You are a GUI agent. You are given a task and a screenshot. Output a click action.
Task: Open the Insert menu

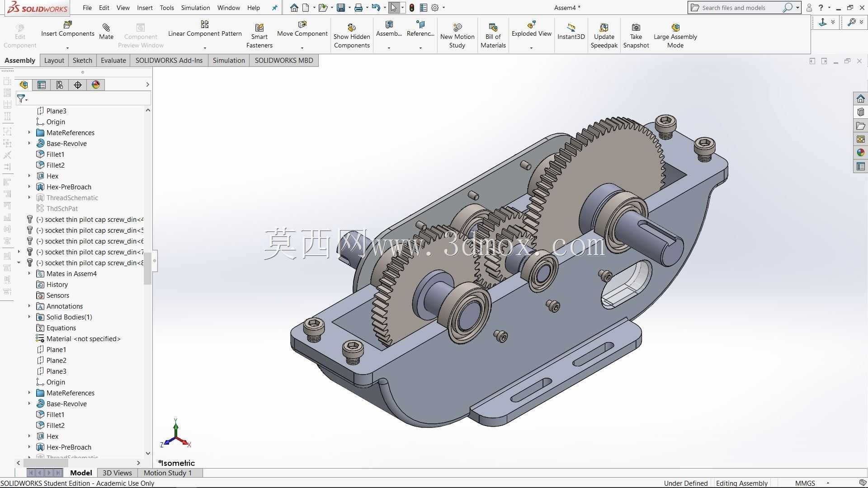coord(145,8)
